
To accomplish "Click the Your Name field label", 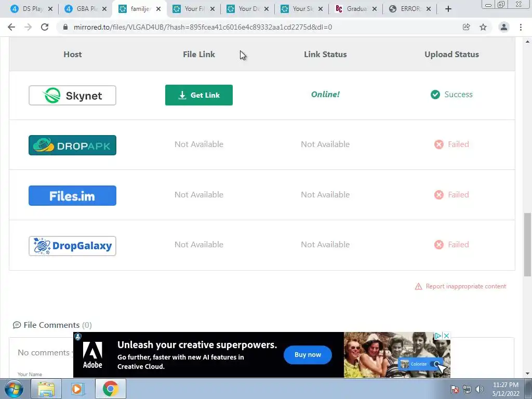I will click(x=30, y=374).
